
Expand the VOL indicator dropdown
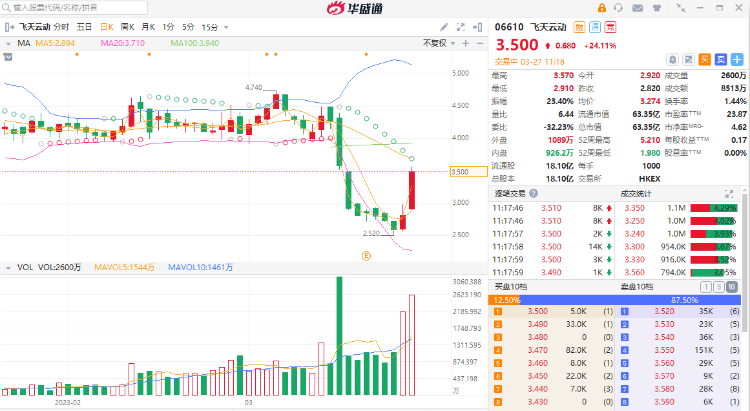(x=8, y=268)
